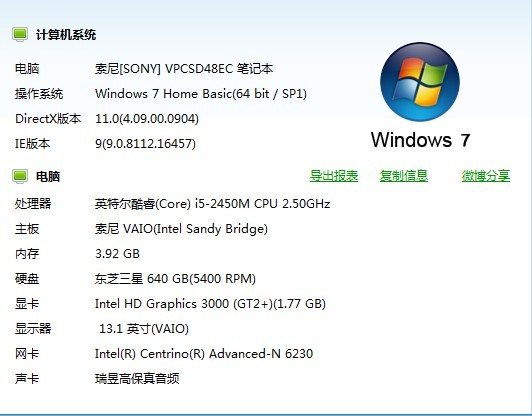Screen dimensions: 532x416
Task: Click the green monitor icon beside 计算机系统
Action: 20,34
